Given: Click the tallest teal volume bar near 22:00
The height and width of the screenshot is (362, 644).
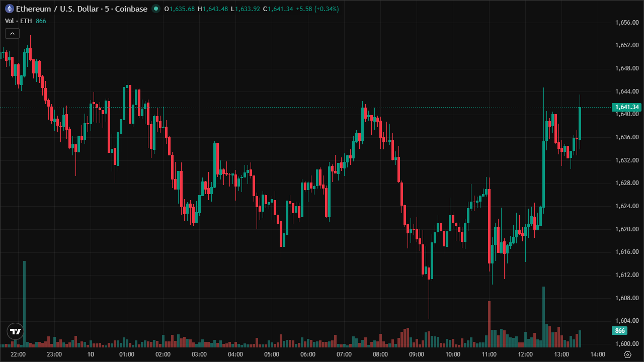Looking at the screenshot, I should (x=24, y=304).
